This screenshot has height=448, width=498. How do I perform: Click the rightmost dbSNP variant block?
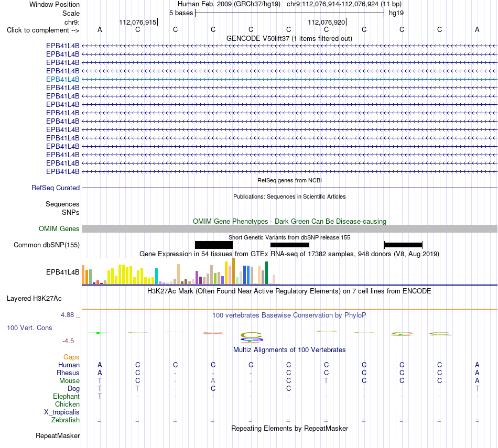[403, 245]
